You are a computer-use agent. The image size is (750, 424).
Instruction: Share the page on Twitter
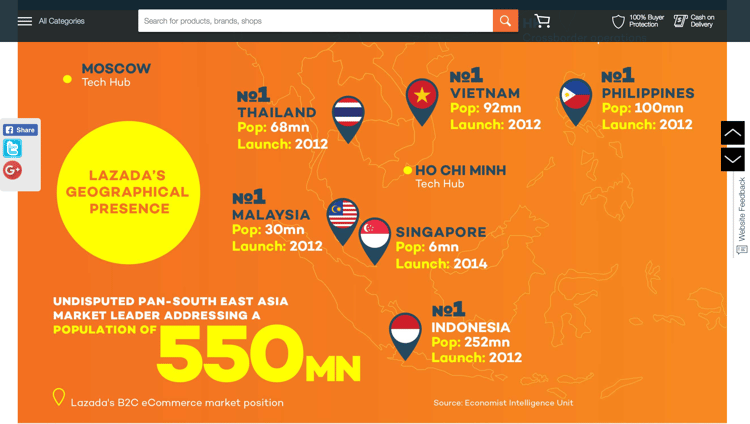(12, 148)
